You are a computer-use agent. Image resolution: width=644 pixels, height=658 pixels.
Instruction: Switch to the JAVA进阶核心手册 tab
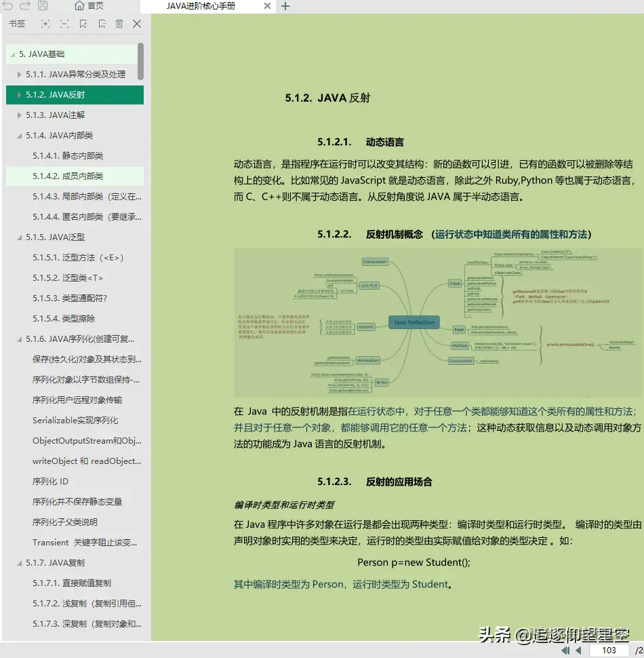[201, 6]
